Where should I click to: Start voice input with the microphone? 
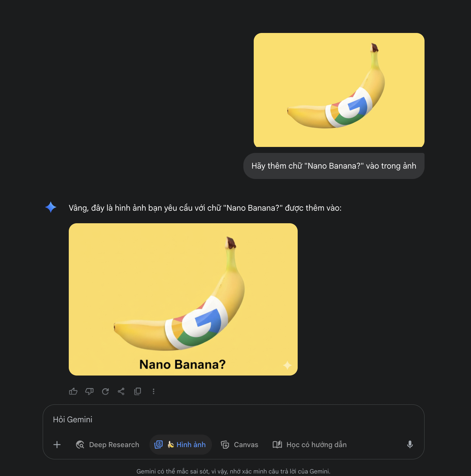click(x=410, y=445)
